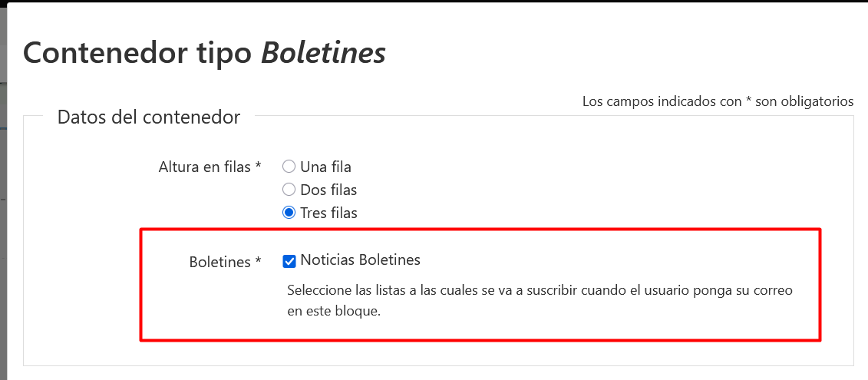Click the "Altura en filas" field label
Viewport: 868px width, 380px height.
[205, 167]
